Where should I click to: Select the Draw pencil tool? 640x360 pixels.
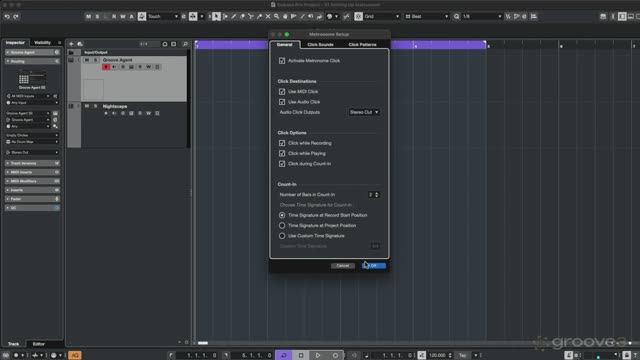[234, 16]
